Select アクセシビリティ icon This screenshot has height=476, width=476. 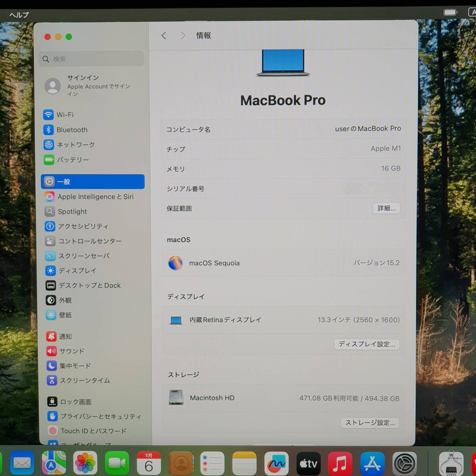pos(50,226)
